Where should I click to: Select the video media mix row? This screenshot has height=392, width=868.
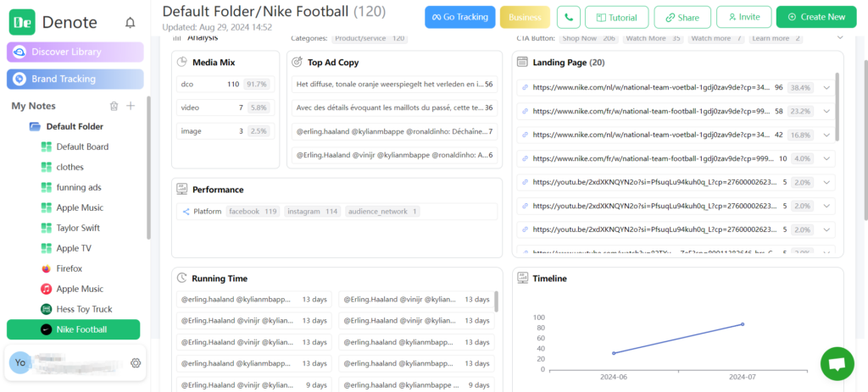point(225,108)
